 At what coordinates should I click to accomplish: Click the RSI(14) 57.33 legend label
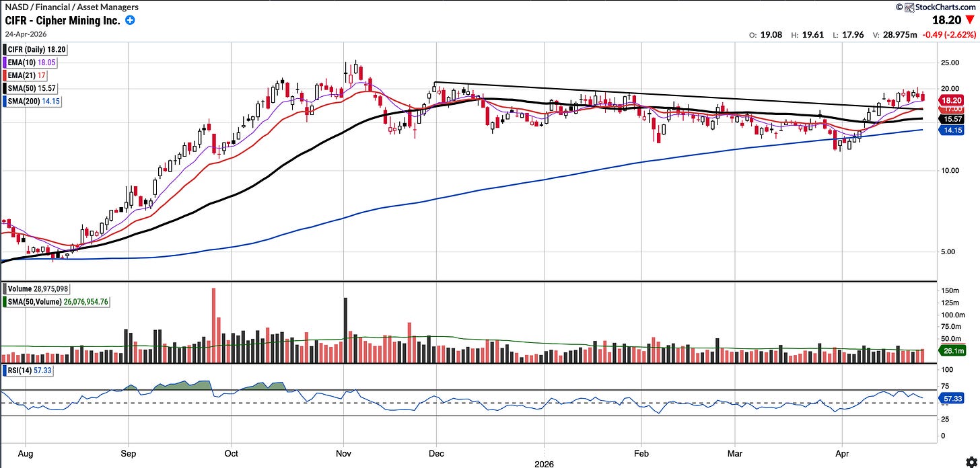[27, 369]
